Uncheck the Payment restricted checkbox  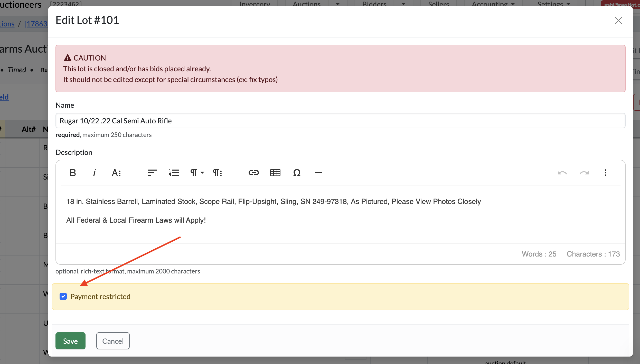click(63, 296)
